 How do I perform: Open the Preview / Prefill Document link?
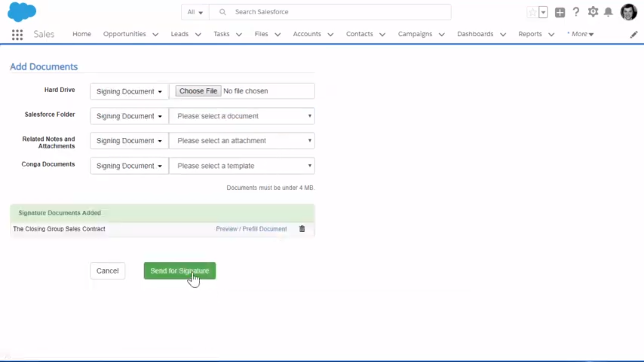point(251,229)
